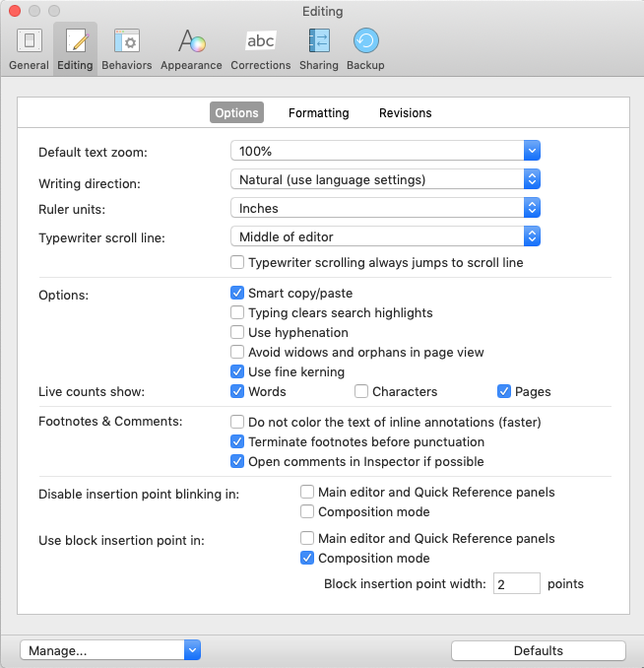Image resolution: width=644 pixels, height=668 pixels.
Task: Click the Defaults button
Action: point(539,650)
